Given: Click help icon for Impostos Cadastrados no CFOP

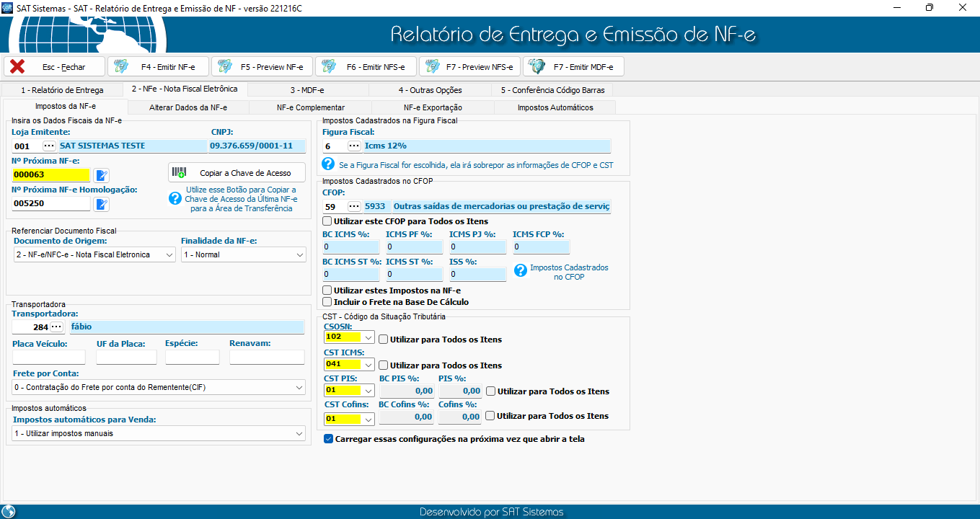Looking at the screenshot, I should pyautogui.click(x=521, y=271).
